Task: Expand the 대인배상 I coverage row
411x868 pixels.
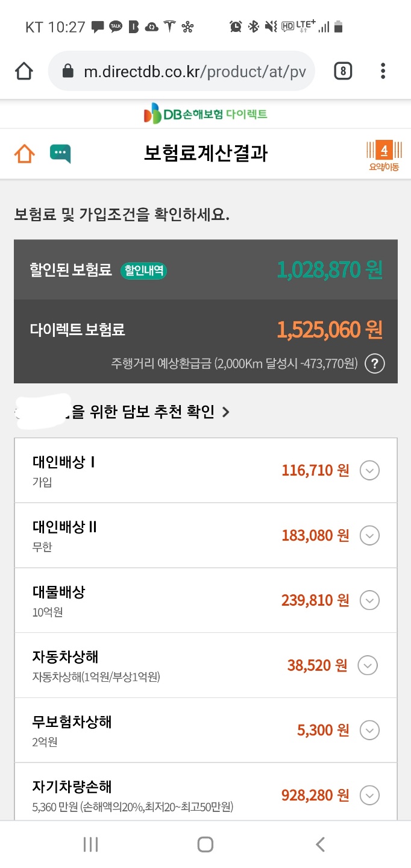Action: point(369,470)
